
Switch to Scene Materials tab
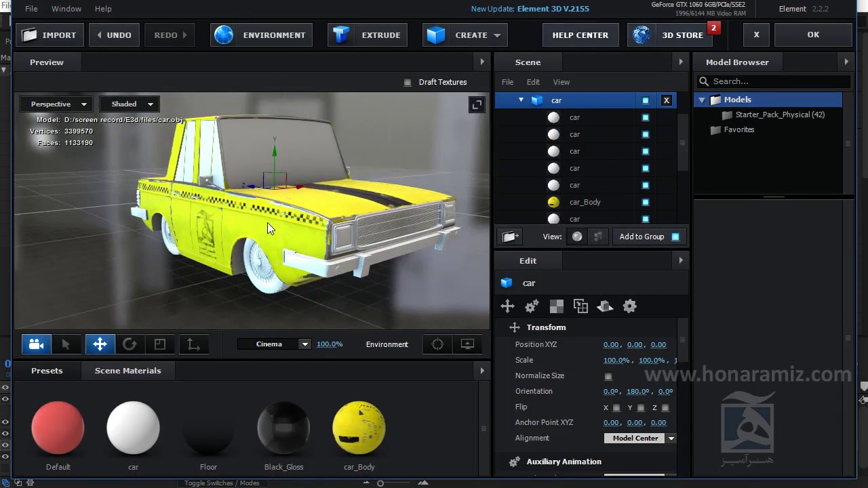(127, 371)
